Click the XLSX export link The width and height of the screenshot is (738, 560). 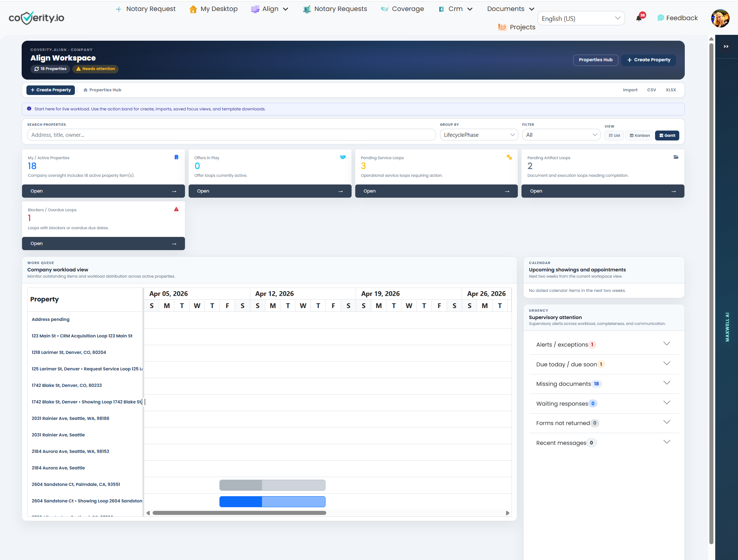(x=670, y=90)
